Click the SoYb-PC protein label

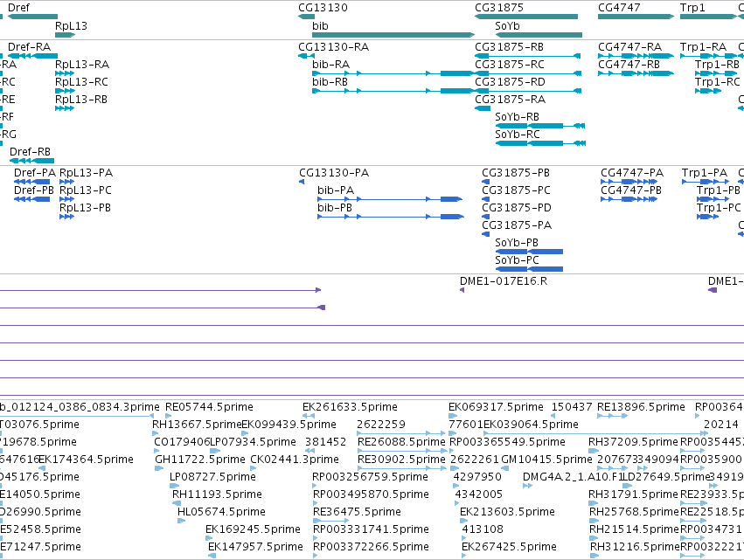517,259
